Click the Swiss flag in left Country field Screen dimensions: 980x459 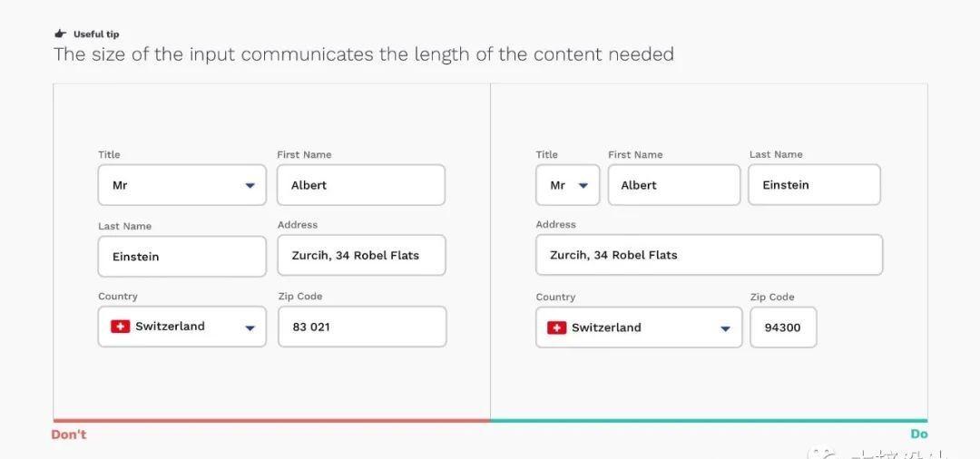coord(120,326)
